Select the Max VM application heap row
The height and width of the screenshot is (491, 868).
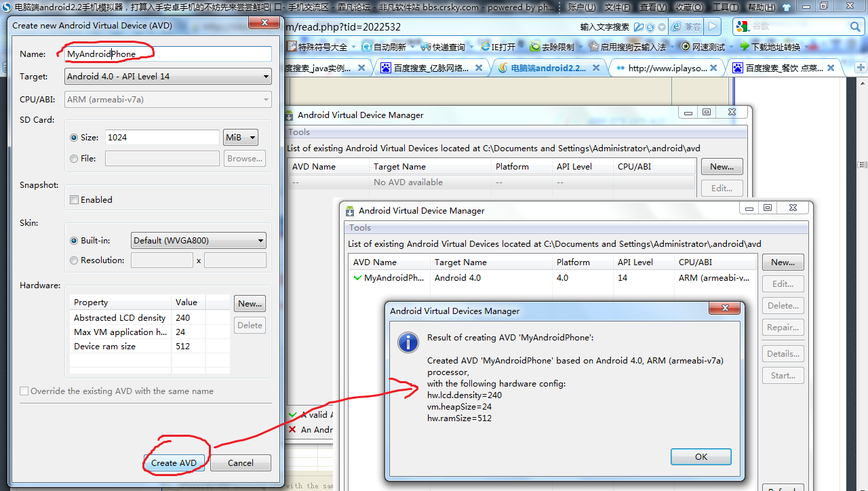point(150,332)
